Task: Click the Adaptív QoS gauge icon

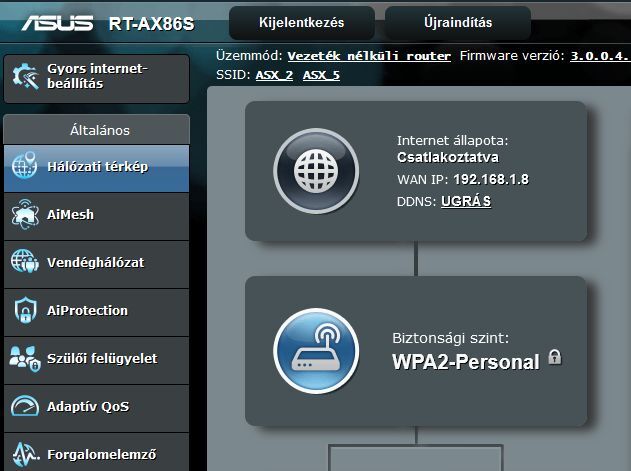Action: click(25, 406)
